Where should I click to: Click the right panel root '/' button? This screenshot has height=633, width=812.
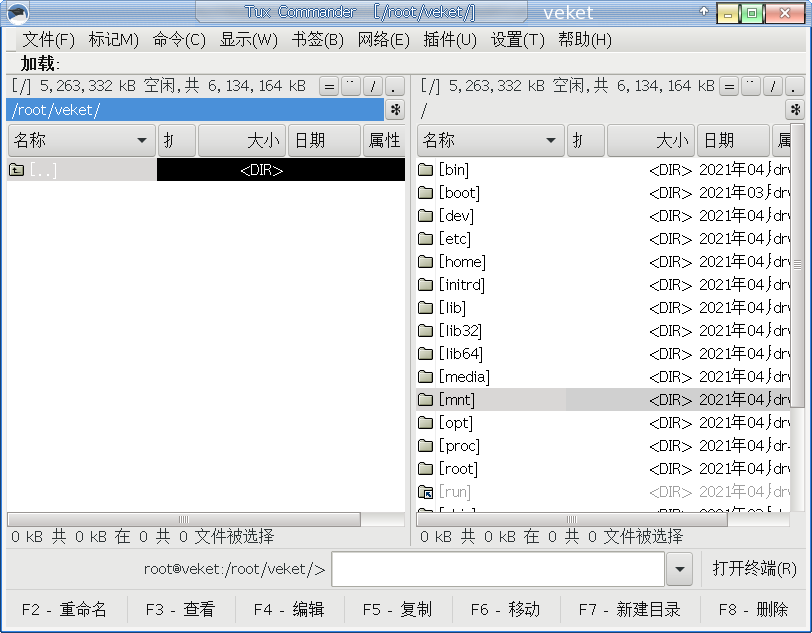tap(773, 86)
